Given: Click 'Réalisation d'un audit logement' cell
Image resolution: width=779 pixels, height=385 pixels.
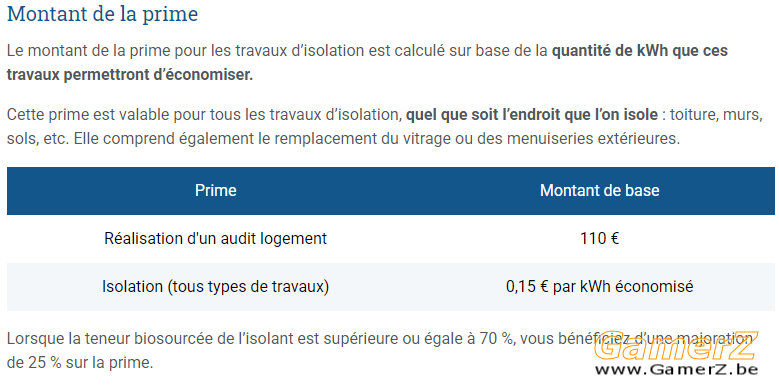Looking at the screenshot, I should coord(216,238).
